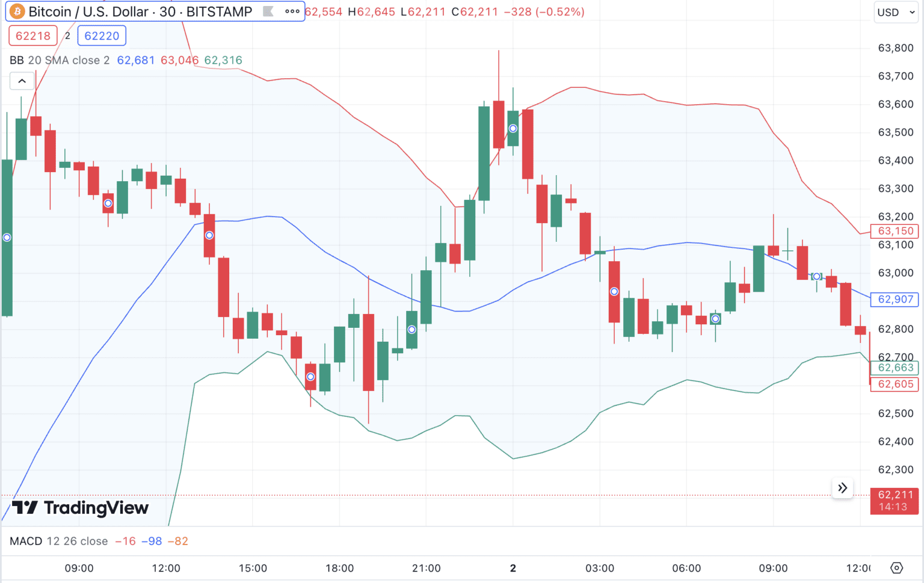Click the blue 62,907 price label
The width and height of the screenshot is (924, 583).
click(x=894, y=299)
